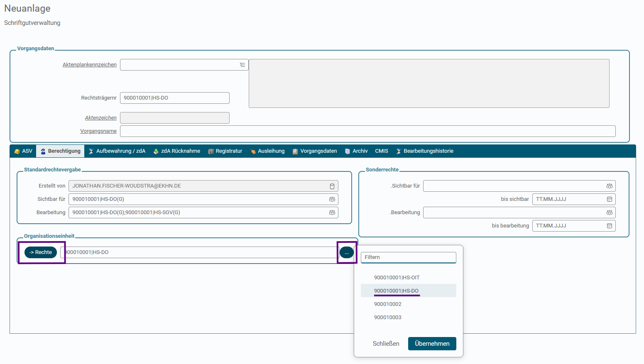
Task: Click the Vorgangsname label link
Action: point(98,131)
